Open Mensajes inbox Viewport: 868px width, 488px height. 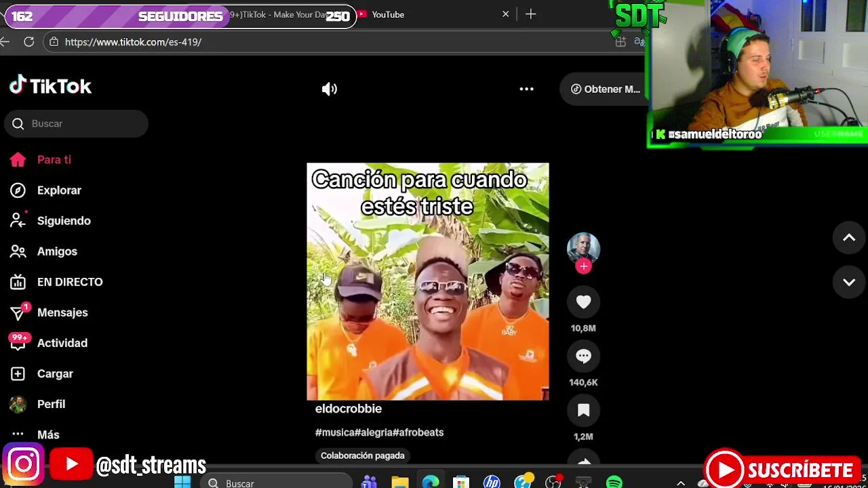click(62, 312)
